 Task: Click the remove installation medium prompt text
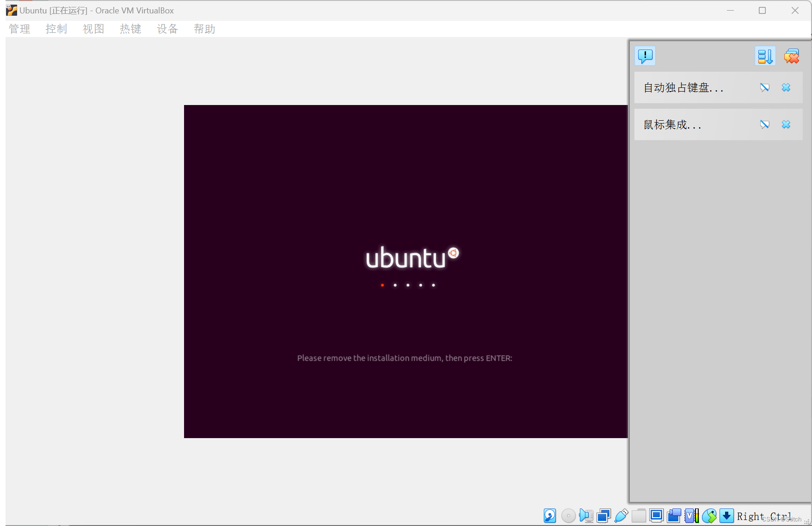405,358
